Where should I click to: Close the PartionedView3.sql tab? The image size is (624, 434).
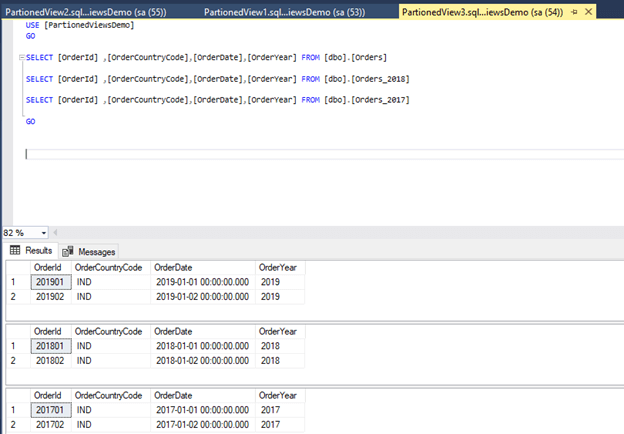tap(589, 12)
